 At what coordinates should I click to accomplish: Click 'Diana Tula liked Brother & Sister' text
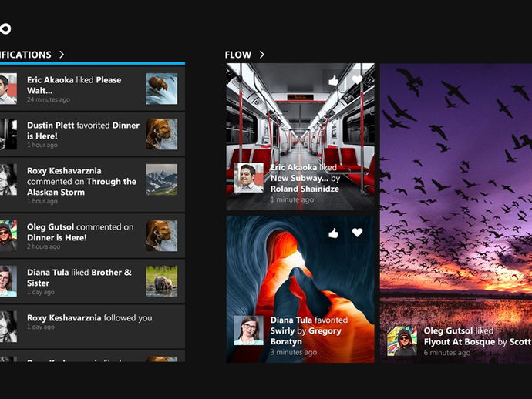pos(79,277)
